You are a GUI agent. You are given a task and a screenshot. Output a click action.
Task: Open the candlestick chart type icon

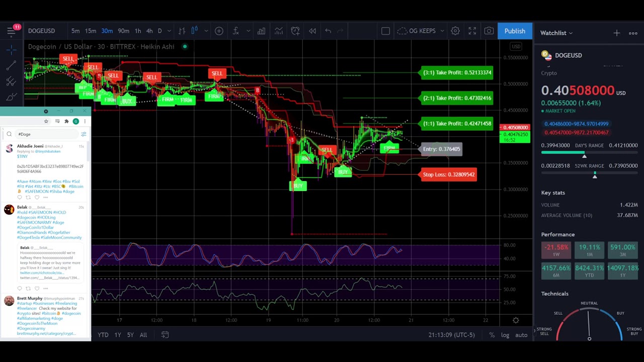tap(195, 31)
